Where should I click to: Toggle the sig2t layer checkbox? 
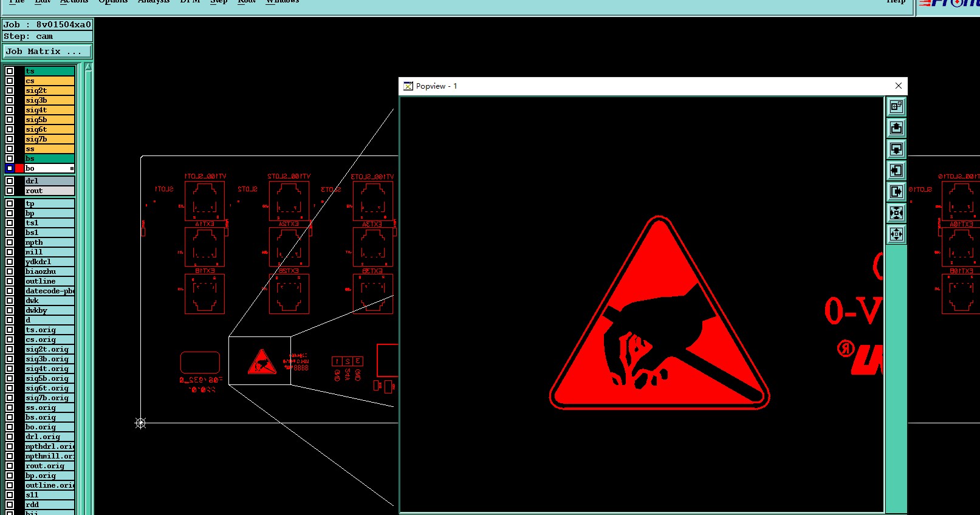point(10,90)
